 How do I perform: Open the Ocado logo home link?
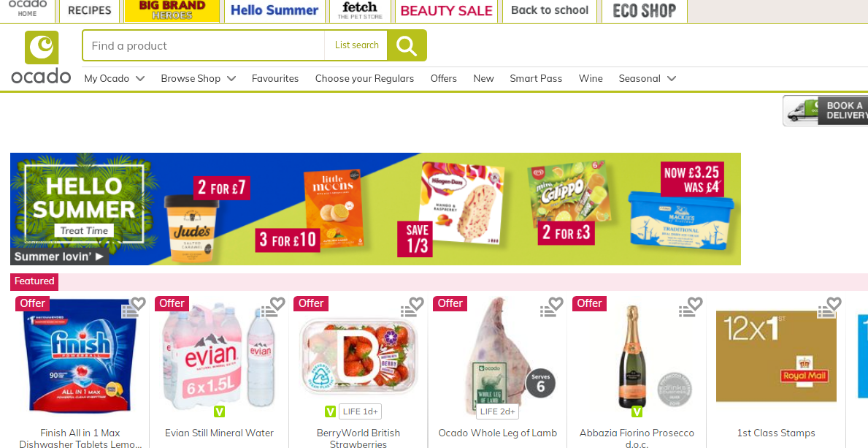41,57
